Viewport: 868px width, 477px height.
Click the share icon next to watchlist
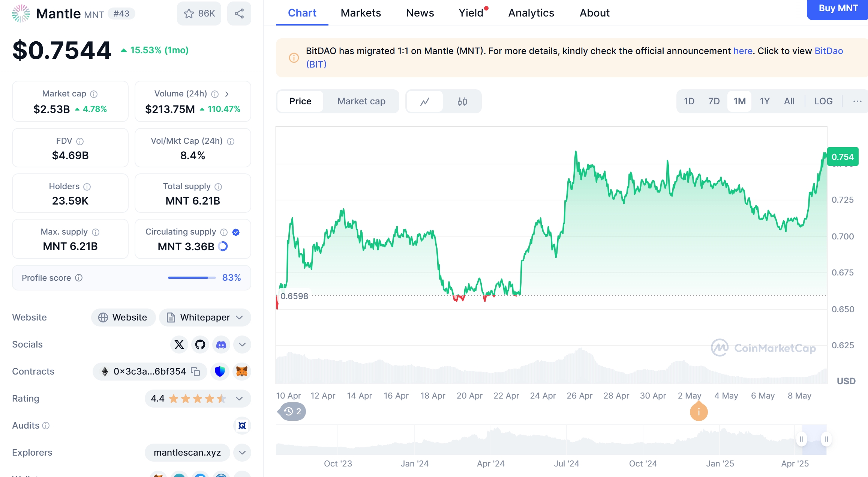point(239,14)
